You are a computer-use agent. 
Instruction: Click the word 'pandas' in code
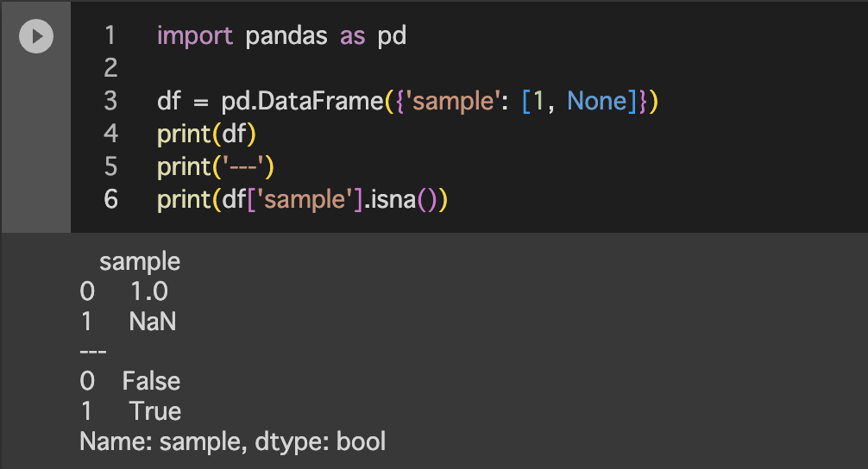click(x=286, y=36)
